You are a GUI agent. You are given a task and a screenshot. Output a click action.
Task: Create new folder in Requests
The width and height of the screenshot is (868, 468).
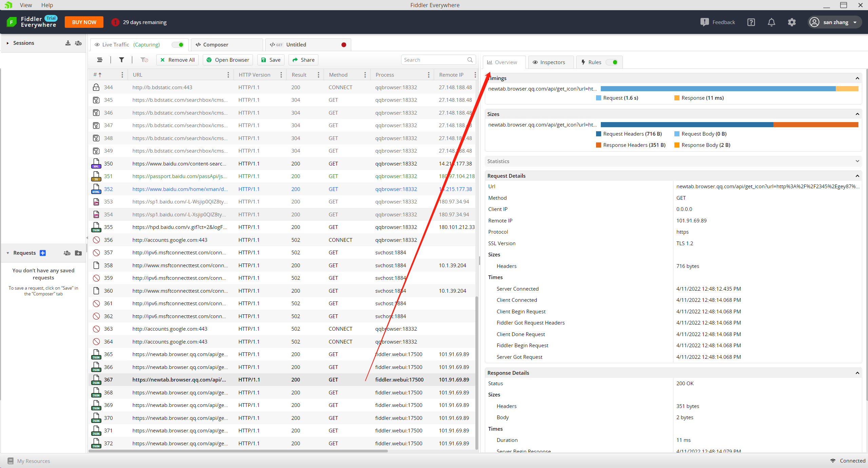78,253
